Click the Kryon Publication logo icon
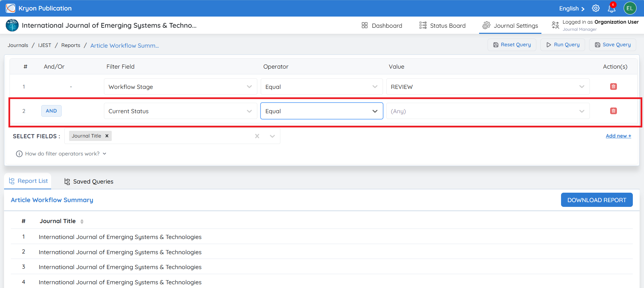 coord(10,8)
